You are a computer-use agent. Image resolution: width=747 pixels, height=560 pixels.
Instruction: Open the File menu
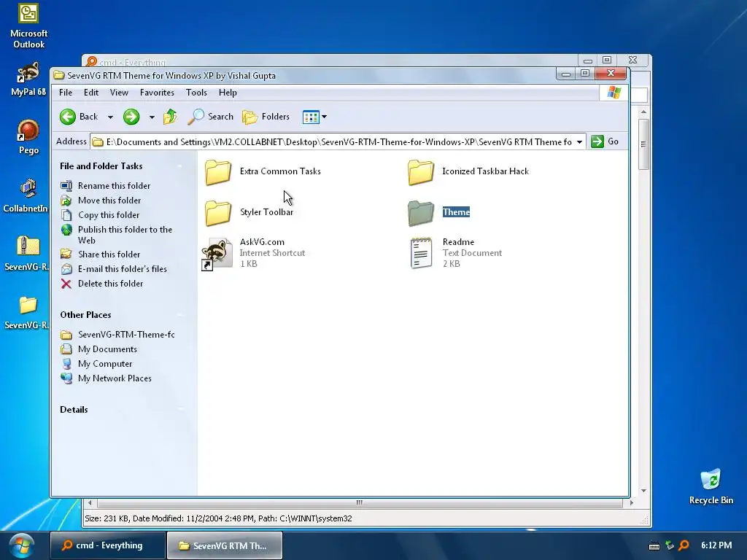click(65, 93)
